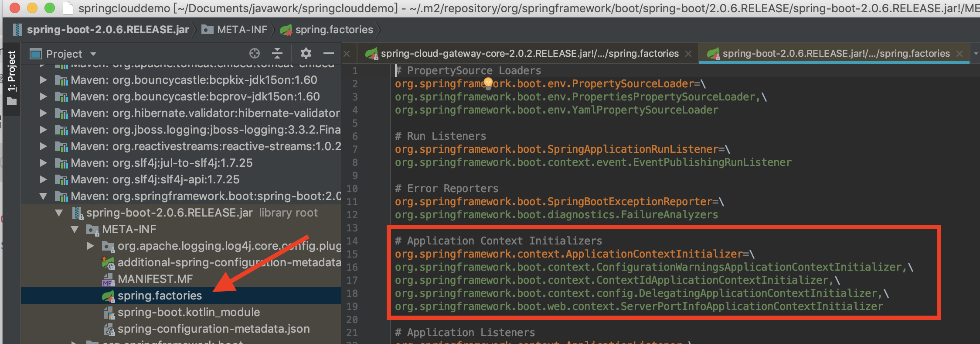Click the spring.factories breadcrumb
Viewport: 980px width, 344px height.
[x=334, y=30]
